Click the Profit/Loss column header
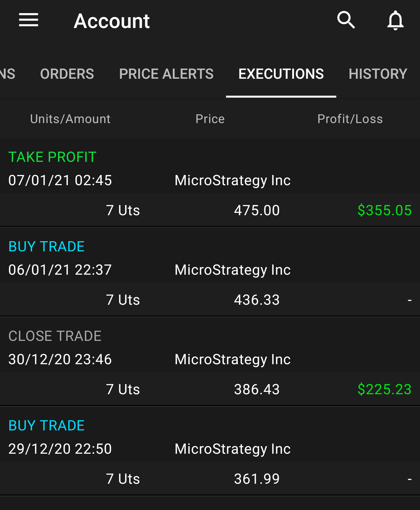This screenshot has width=420, height=510. tap(350, 119)
